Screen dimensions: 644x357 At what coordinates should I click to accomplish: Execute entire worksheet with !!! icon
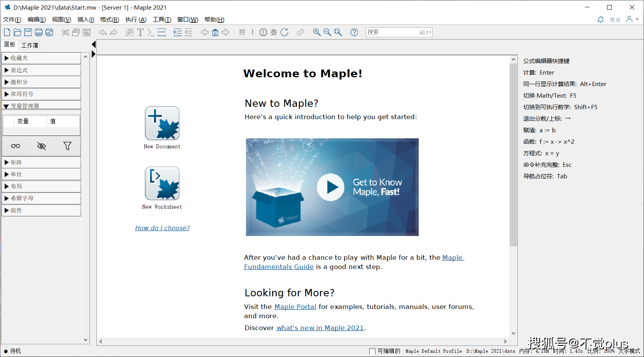242,32
